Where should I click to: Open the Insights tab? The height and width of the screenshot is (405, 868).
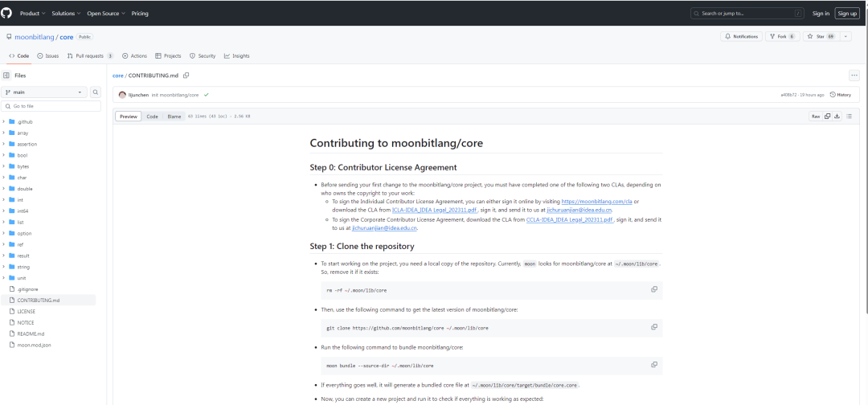(x=237, y=55)
